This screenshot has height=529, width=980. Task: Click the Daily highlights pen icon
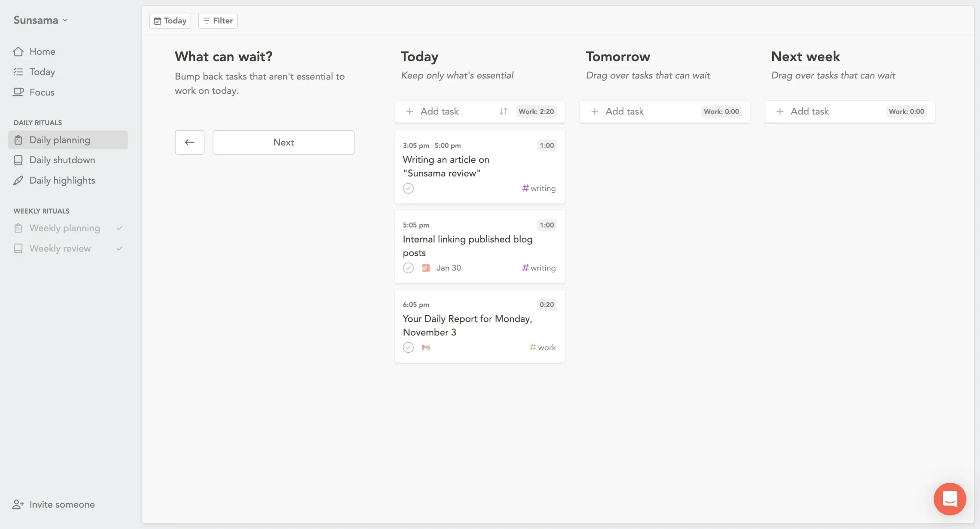[x=18, y=180]
